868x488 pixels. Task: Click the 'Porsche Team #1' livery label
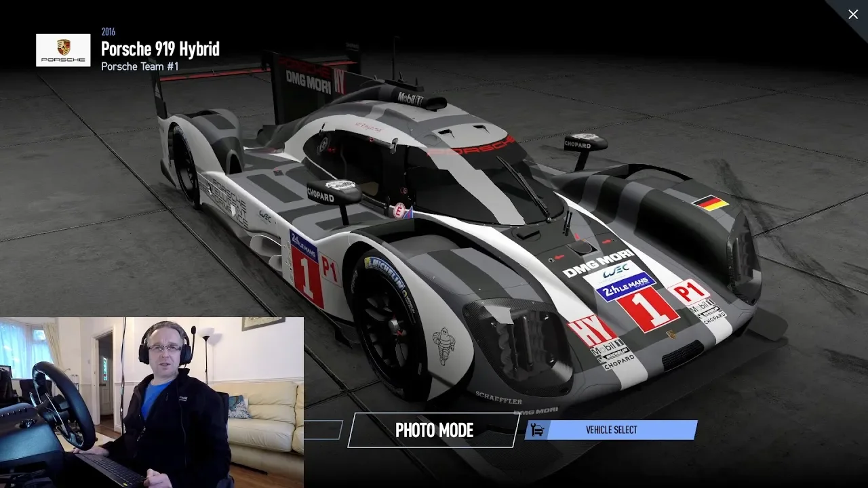tap(140, 66)
